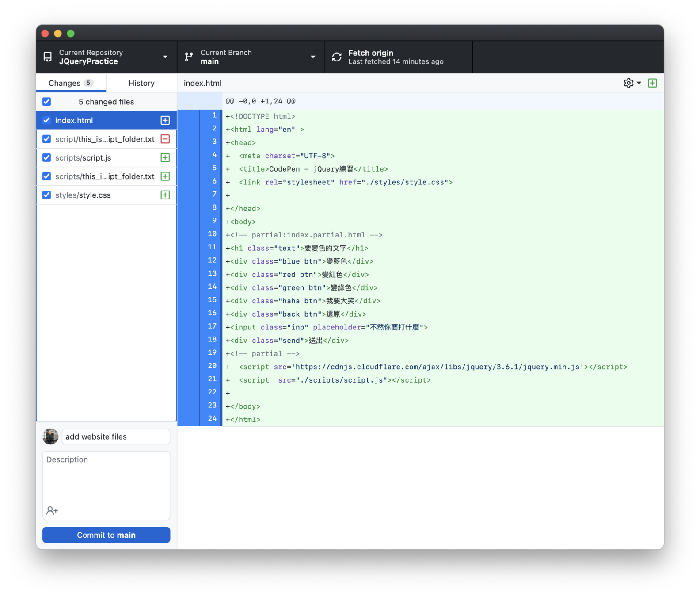Select the index.html file row
The image size is (700, 597).
[x=107, y=120]
